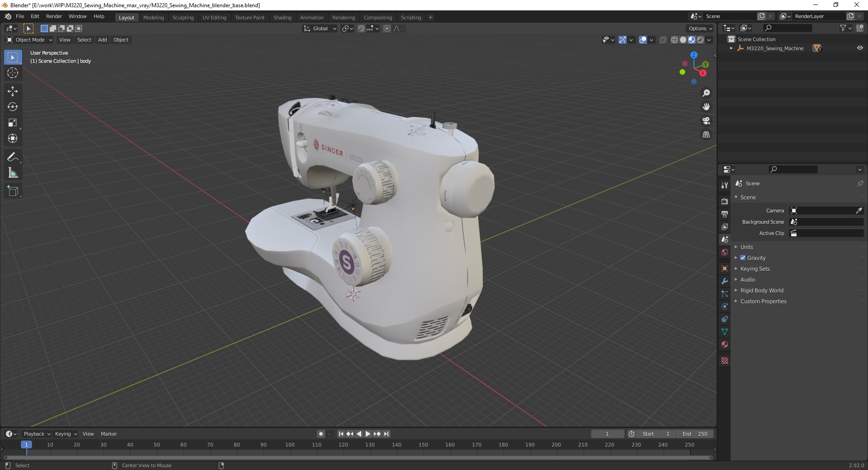868x470 pixels.
Task: Activate the Rotate tool
Action: (13, 107)
